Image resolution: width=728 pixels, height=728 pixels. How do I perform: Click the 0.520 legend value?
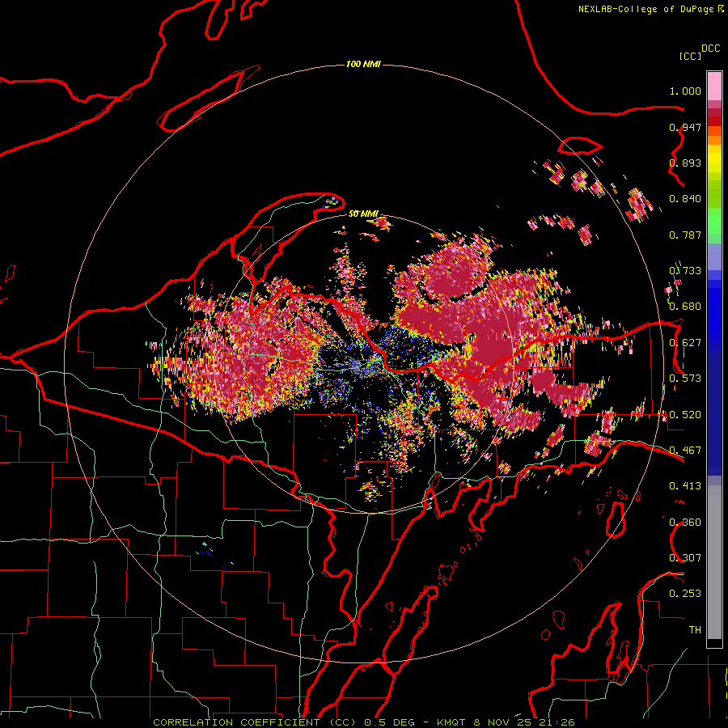pos(685,415)
